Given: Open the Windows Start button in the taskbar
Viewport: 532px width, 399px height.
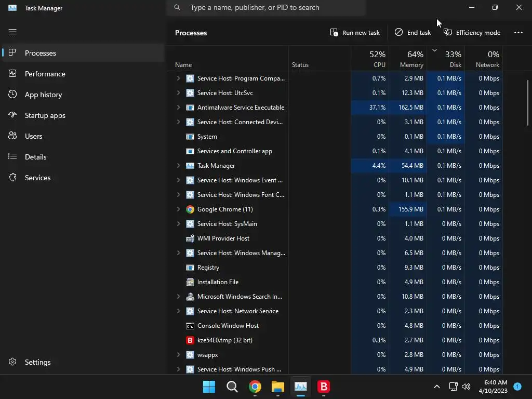Looking at the screenshot, I should (209, 387).
